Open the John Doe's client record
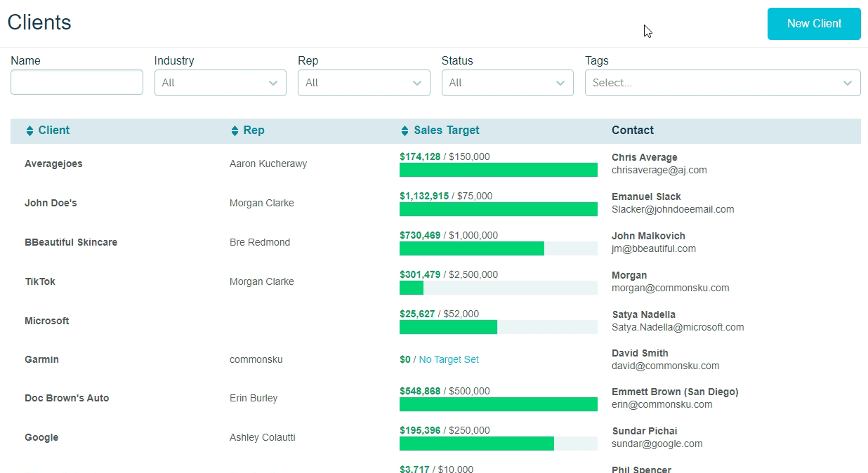Screen dimensions: 868x473 pos(51,203)
